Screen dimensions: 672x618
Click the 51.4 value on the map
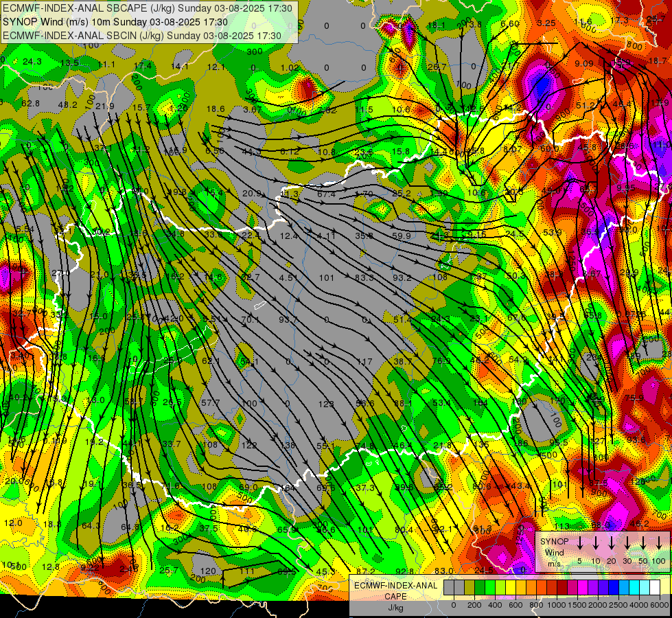(402, 319)
